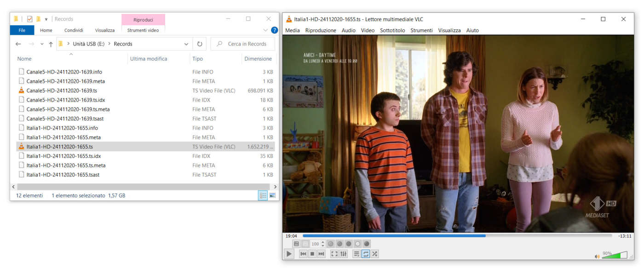Skip to previous media in VLC
The image size is (644, 268).
click(x=303, y=254)
